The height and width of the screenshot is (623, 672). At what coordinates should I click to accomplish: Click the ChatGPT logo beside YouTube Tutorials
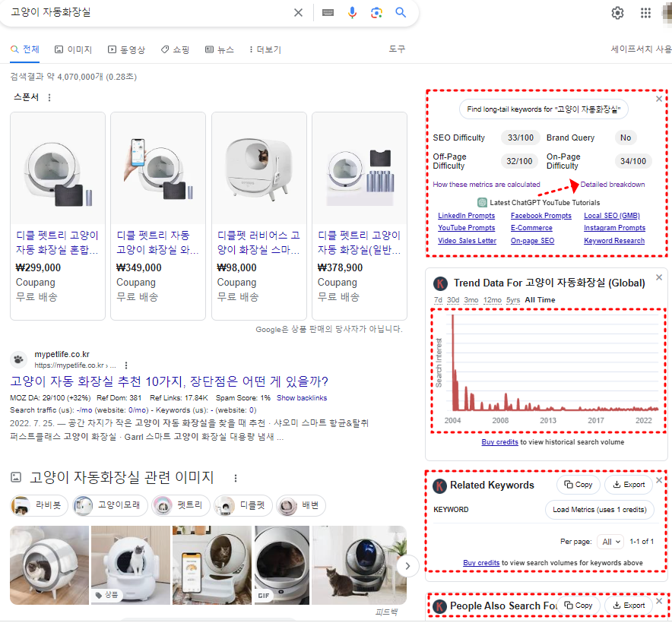coord(482,203)
